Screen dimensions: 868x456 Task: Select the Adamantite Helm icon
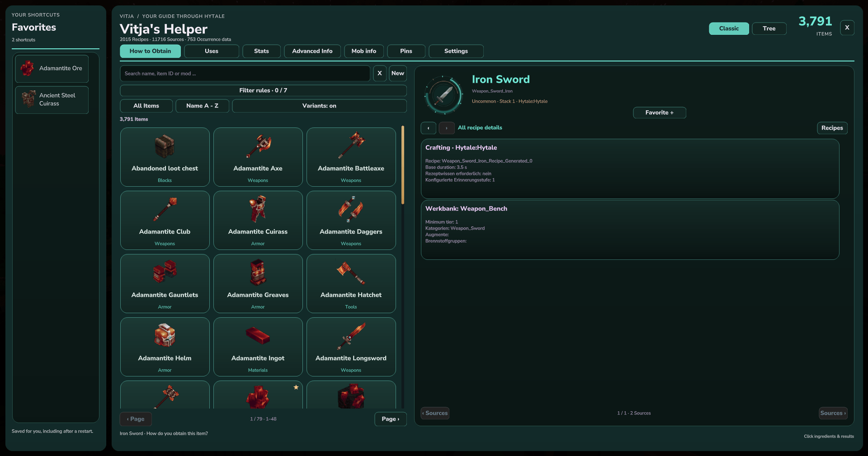(165, 335)
